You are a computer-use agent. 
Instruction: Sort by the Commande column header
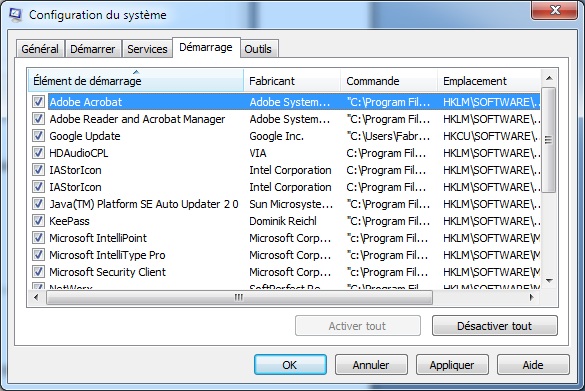point(389,81)
